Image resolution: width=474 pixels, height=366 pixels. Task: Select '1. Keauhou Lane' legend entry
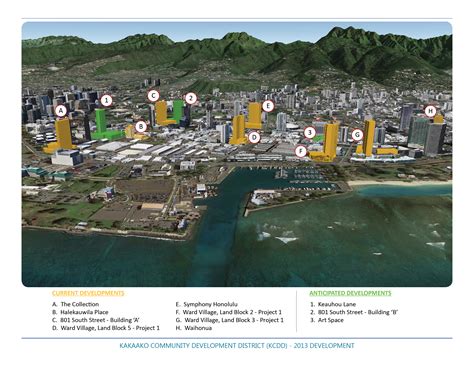coord(333,304)
